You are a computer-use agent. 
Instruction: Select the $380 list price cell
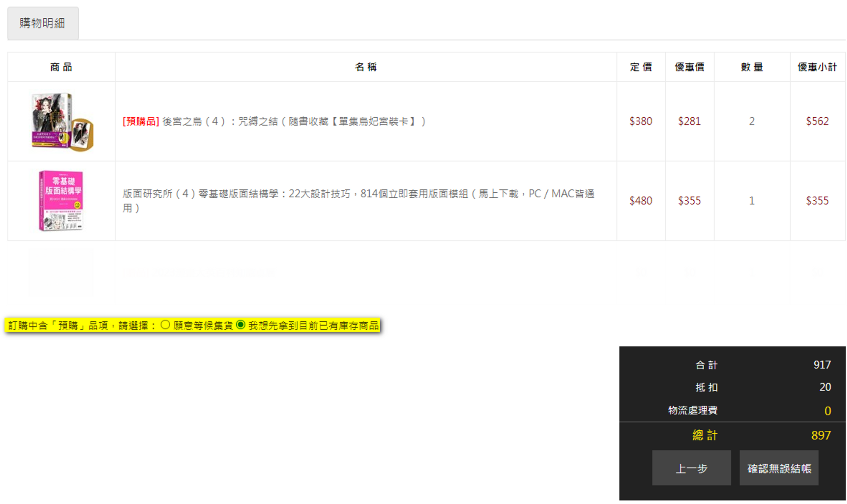[x=641, y=122]
